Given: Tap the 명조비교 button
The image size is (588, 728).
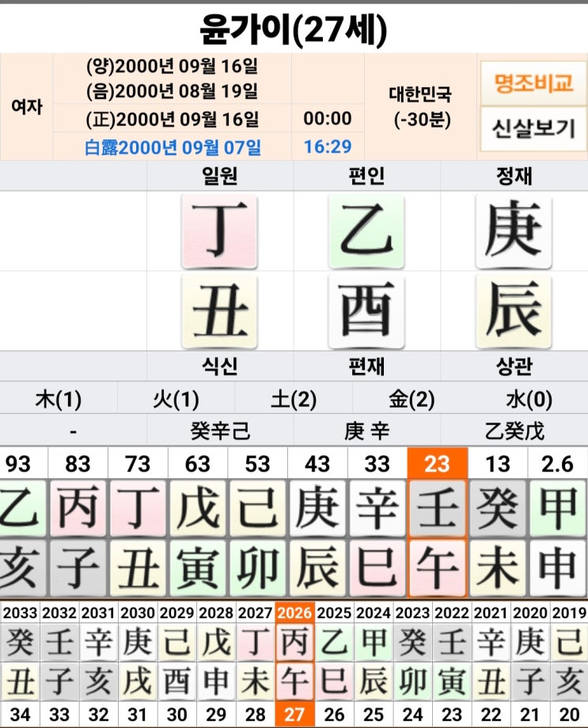Looking at the screenshot, I should [533, 83].
